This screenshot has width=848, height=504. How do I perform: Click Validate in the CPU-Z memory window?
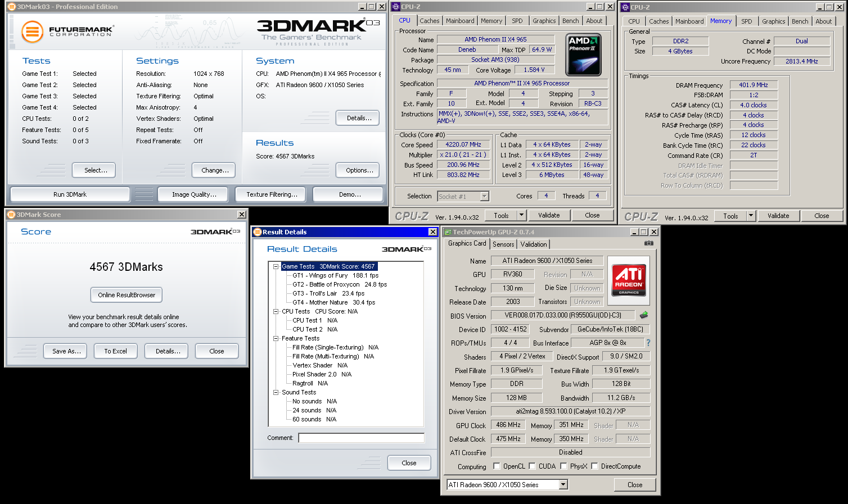[x=778, y=216]
